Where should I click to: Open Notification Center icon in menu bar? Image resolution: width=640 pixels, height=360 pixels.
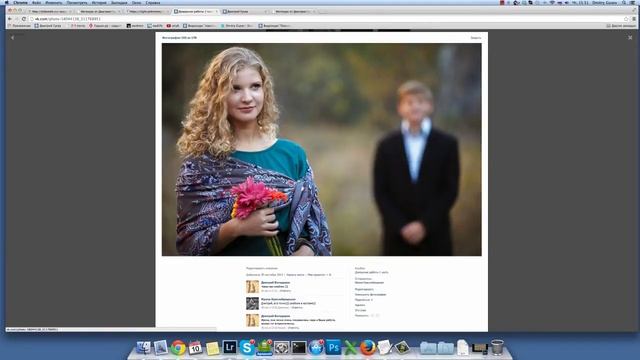(x=632, y=2)
